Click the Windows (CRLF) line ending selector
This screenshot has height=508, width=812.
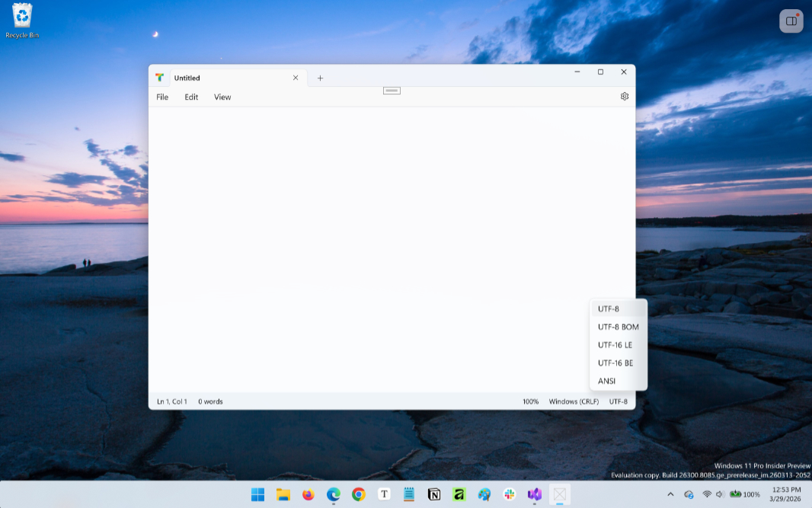[x=574, y=401]
